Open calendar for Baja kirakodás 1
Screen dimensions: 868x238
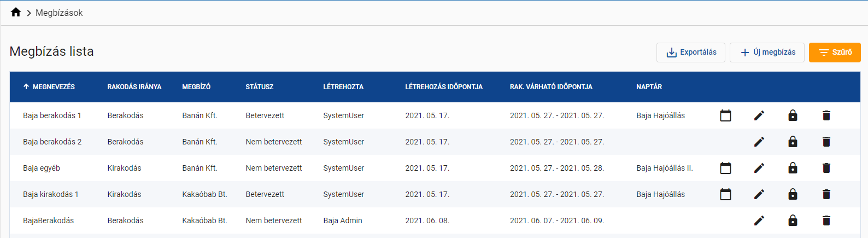pyautogui.click(x=725, y=194)
